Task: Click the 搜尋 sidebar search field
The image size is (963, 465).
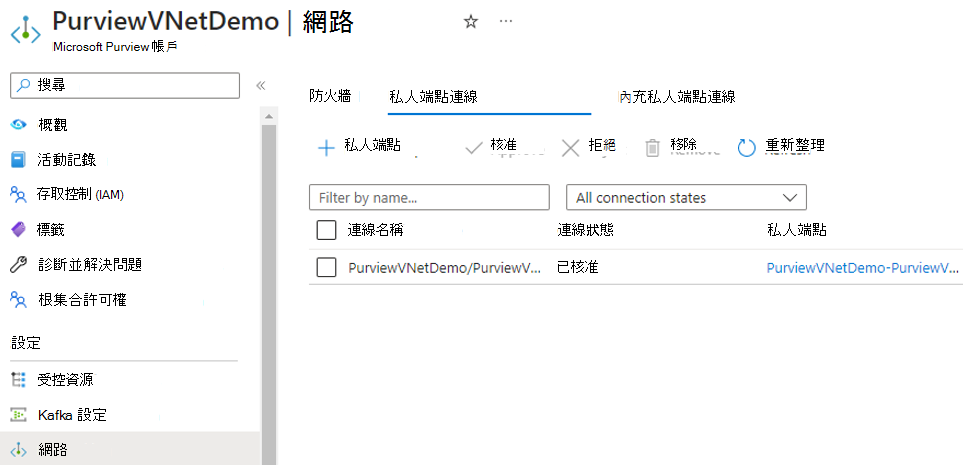Action: click(x=125, y=85)
